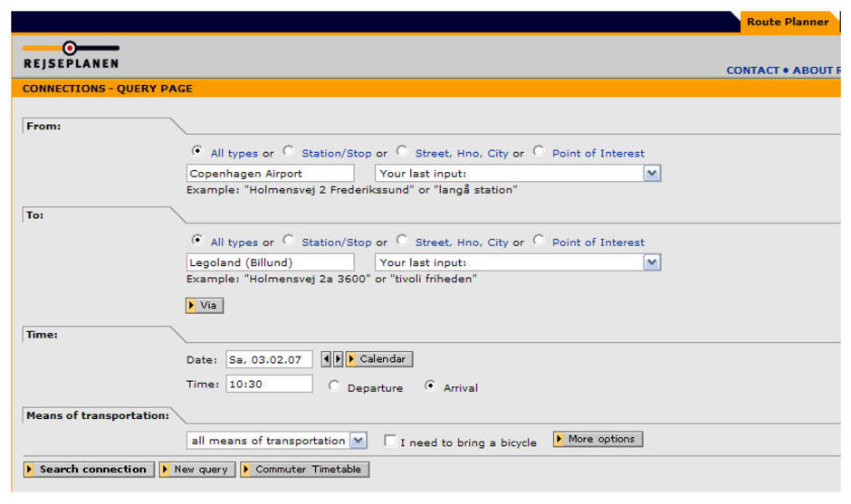851x504 pixels.
Task: Click From 'Station/Stop' link text
Action: 337,154
